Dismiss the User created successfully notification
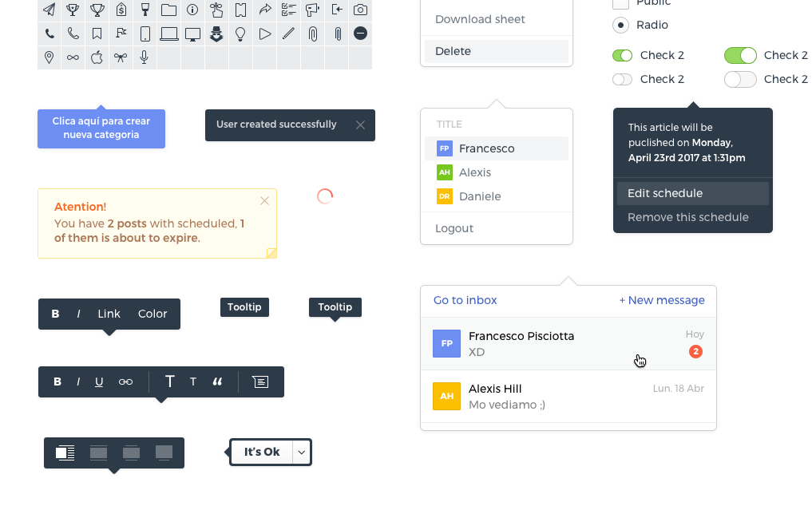 (x=360, y=125)
